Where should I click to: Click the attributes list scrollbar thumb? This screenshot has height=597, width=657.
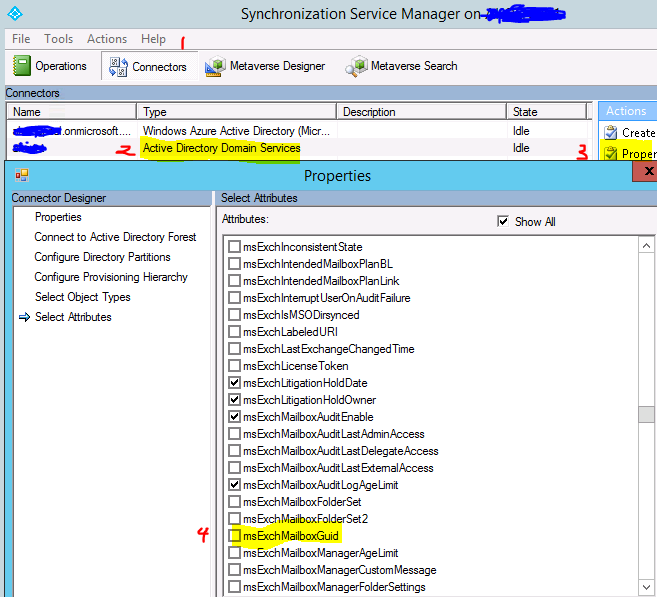coord(647,414)
